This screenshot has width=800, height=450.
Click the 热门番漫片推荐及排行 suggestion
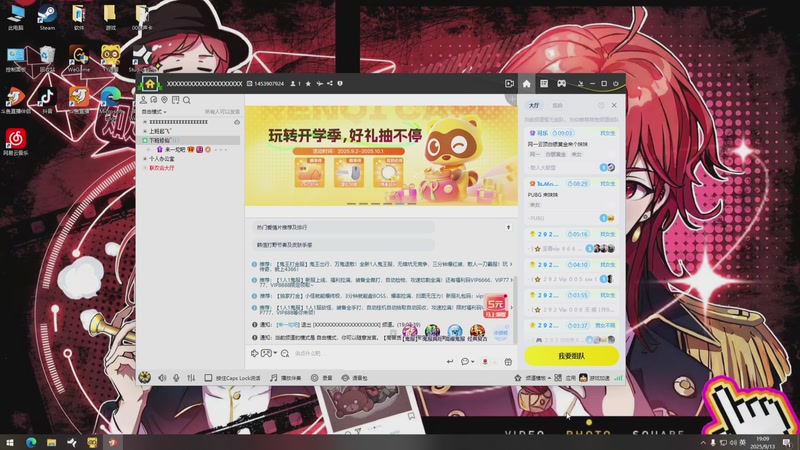coord(344,228)
